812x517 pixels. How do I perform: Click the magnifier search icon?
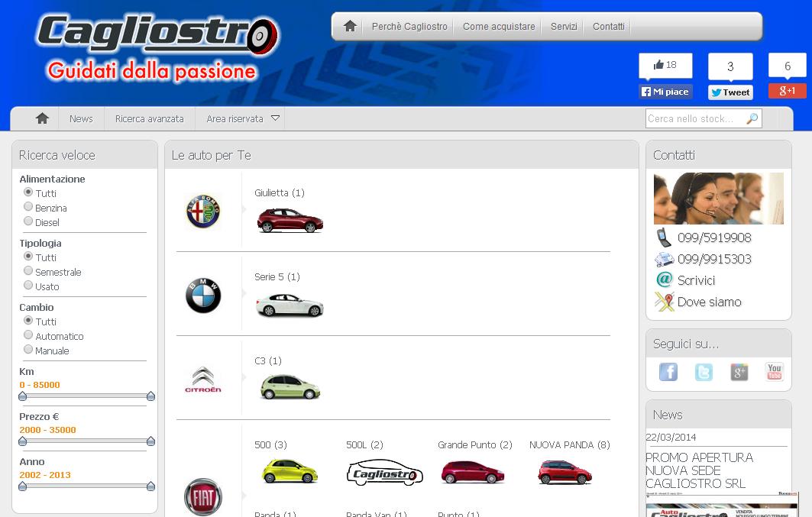[752, 118]
